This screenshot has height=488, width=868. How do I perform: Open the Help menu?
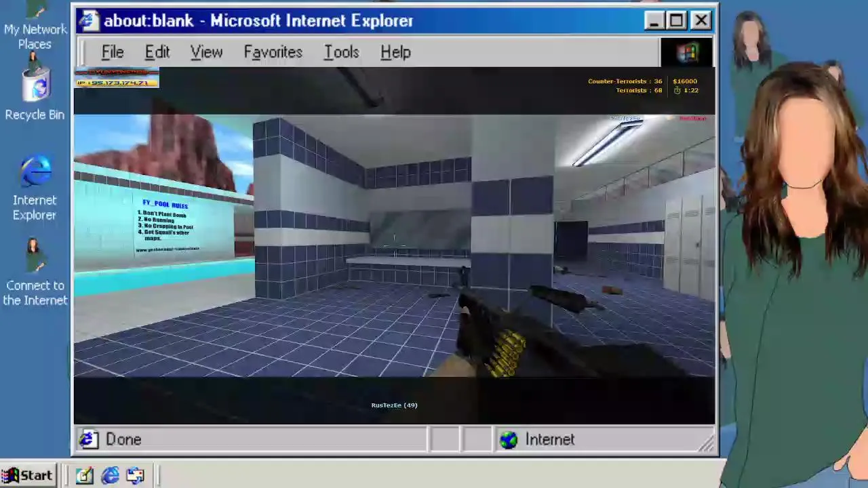tap(395, 52)
